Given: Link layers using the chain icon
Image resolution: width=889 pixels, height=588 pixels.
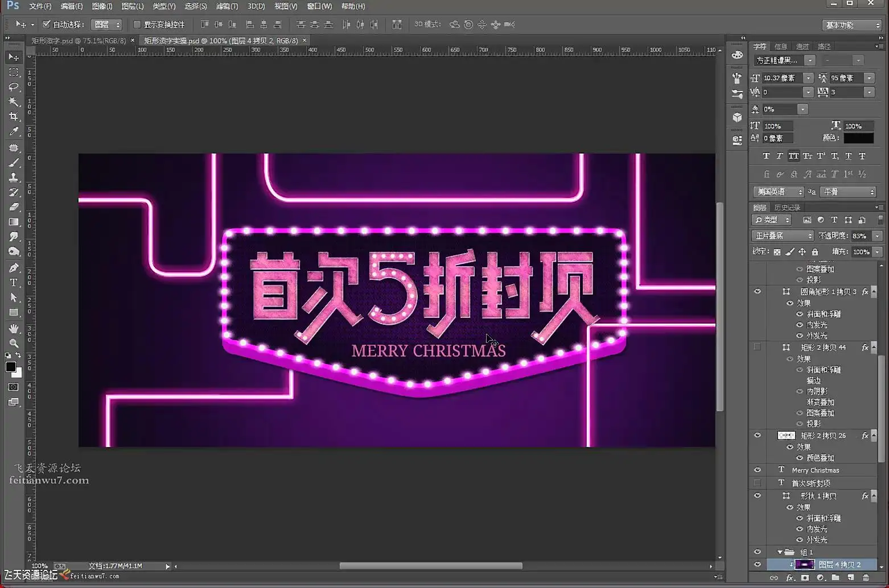Looking at the screenshot, I should click(x=774, y=578).
